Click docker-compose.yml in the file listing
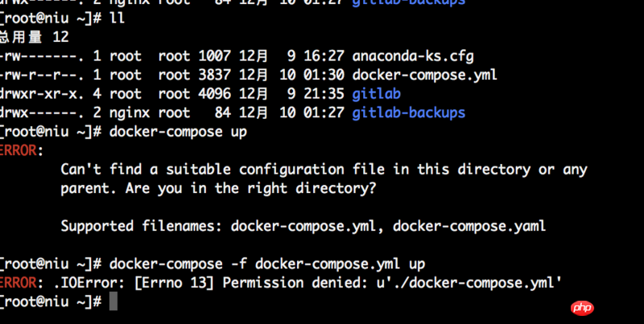Screen dimensions: 644x324 coord(425,75)
